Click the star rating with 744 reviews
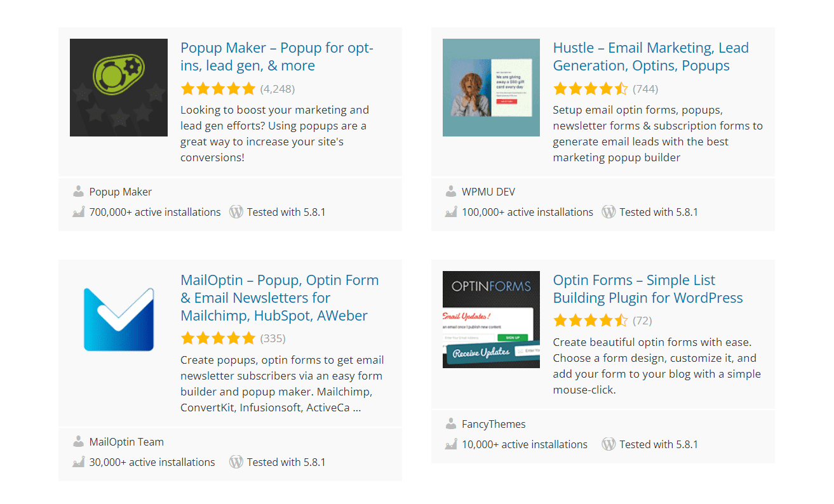Image resolution: width=834 pixels, height=504 pixels. pyautogui.click(x=591, y=88)
